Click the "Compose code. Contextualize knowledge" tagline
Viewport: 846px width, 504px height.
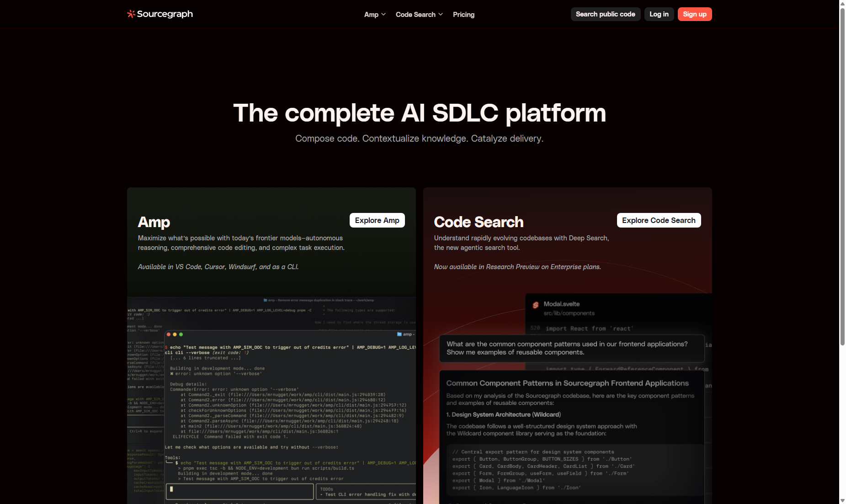click(x=420, y=138)
